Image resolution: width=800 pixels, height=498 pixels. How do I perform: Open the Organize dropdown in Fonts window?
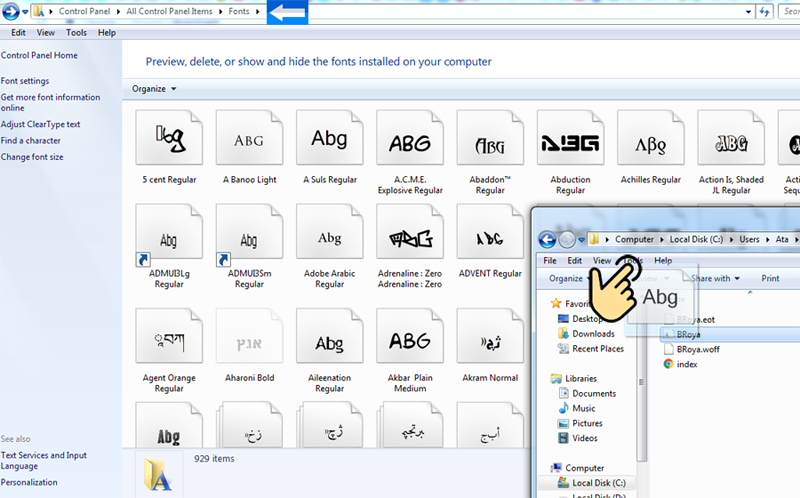click(x=154, y=89)
